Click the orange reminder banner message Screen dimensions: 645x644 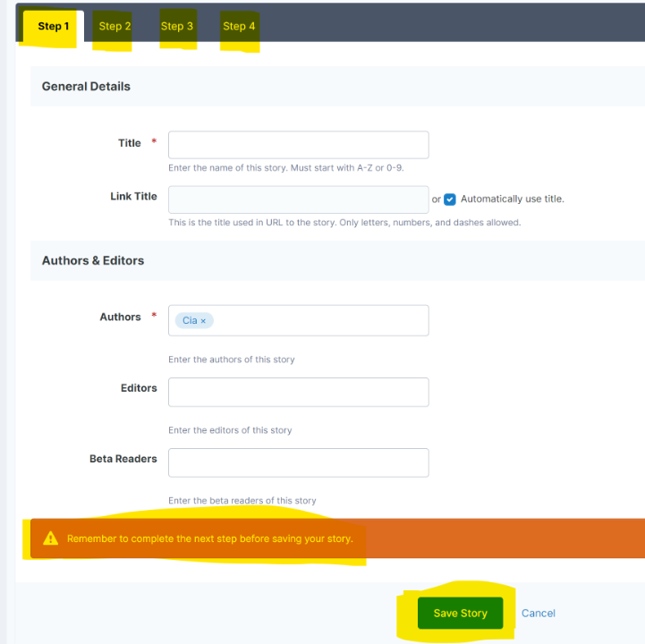point(210,538)
